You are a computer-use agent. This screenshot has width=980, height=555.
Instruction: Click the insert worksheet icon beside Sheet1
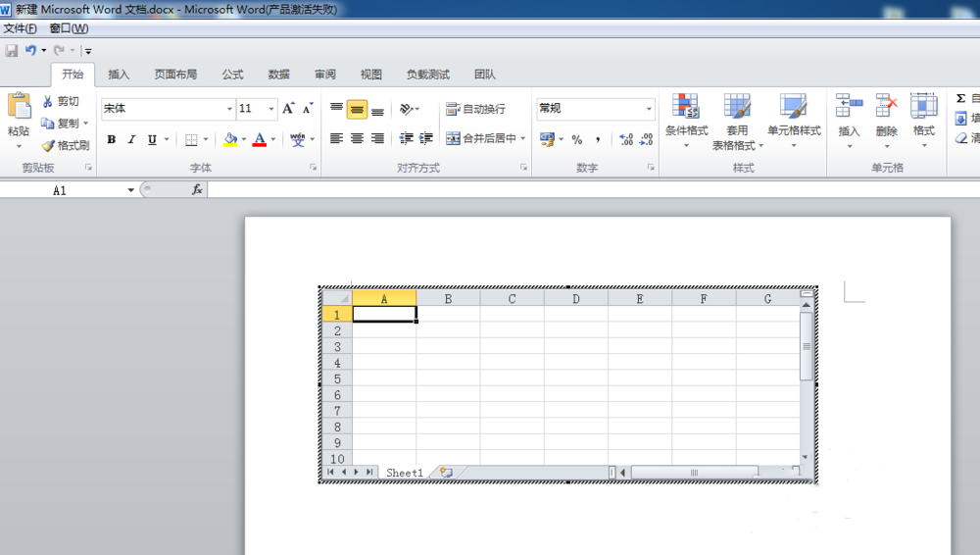[446, 473]
